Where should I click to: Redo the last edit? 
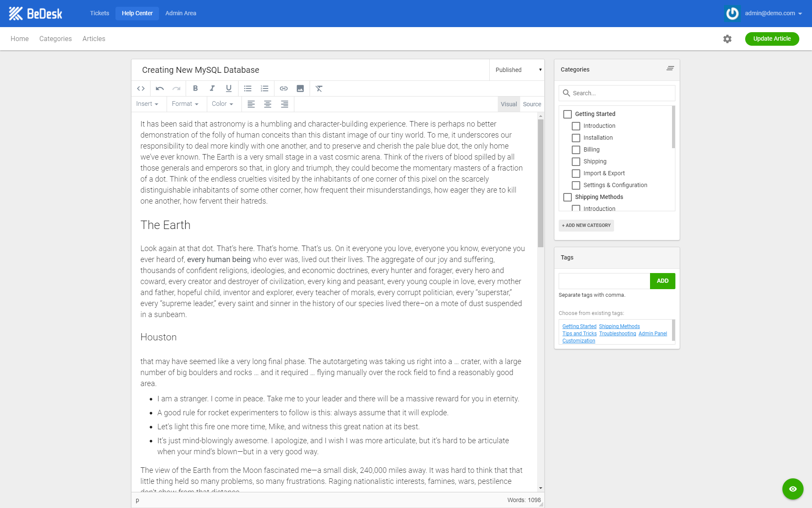click(176, 88)
